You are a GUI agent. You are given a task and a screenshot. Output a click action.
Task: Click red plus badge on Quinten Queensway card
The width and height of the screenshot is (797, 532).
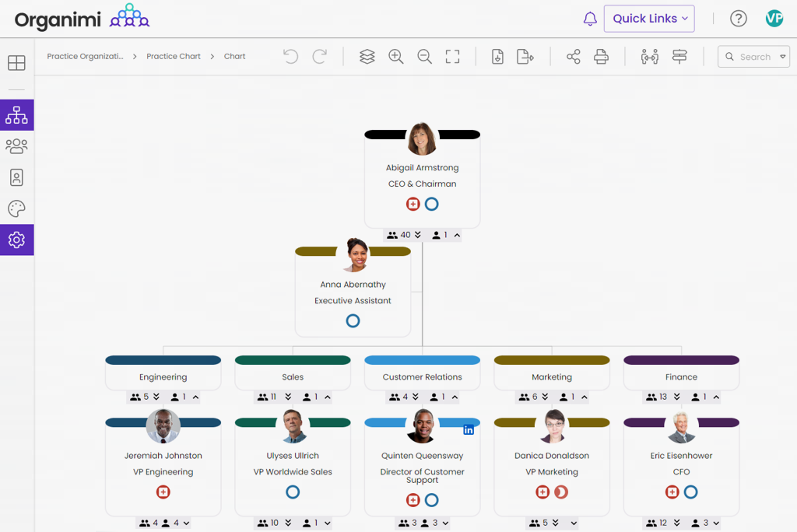click(413, 500)
